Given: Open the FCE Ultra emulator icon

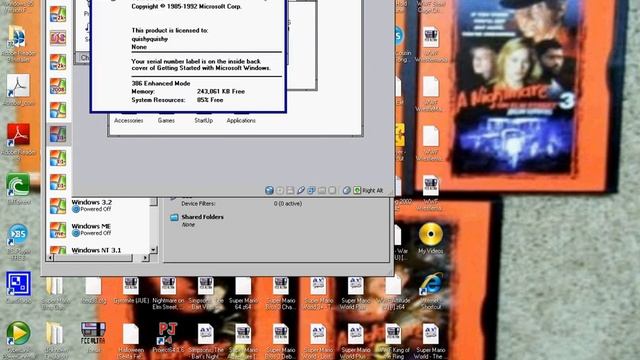Looking at the screenshot, I should (93, 337).
